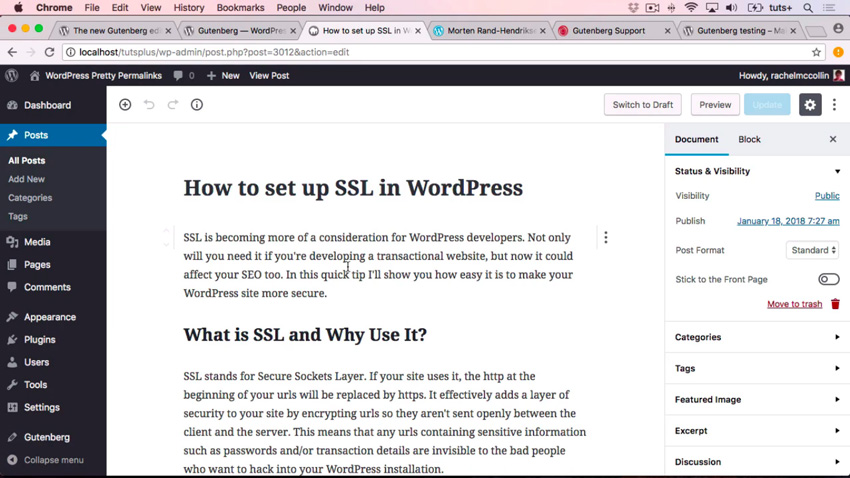The height and width of the screenshot is (478, 850).
Task: Click the Preview button
Action: [x=715, y=105]
